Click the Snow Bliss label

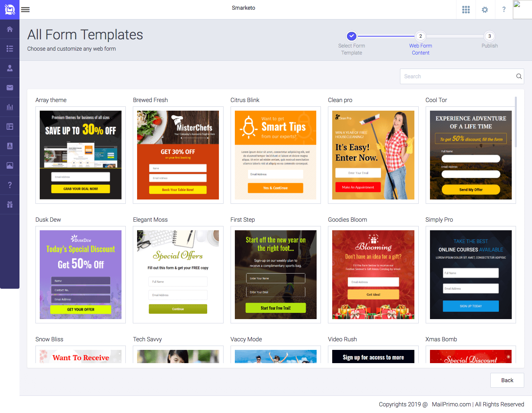[49, 339]
